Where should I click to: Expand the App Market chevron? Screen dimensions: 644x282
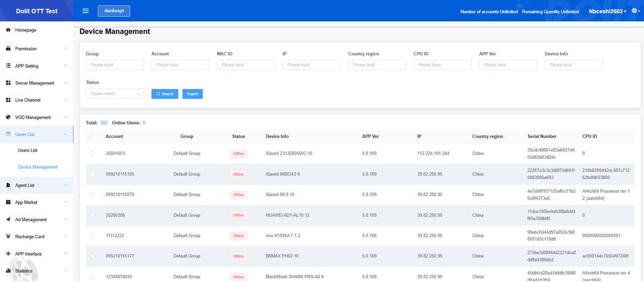point(65,203)
